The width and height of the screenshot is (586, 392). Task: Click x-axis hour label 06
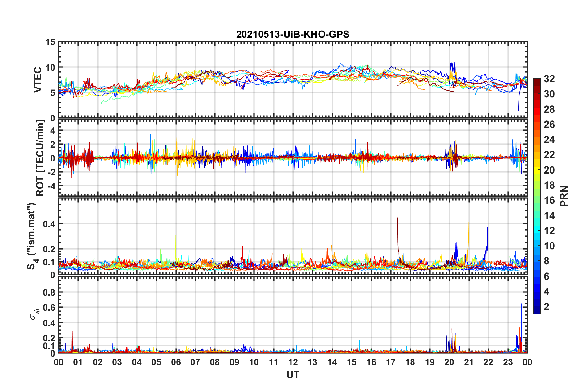(x=176, y=362)
